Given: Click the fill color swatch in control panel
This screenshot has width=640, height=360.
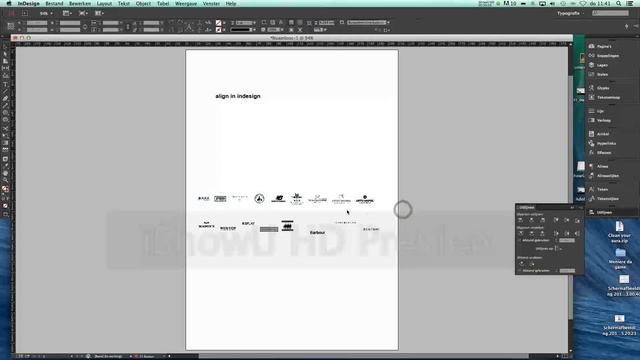Looking at the screenshot, I should (218, 22).
